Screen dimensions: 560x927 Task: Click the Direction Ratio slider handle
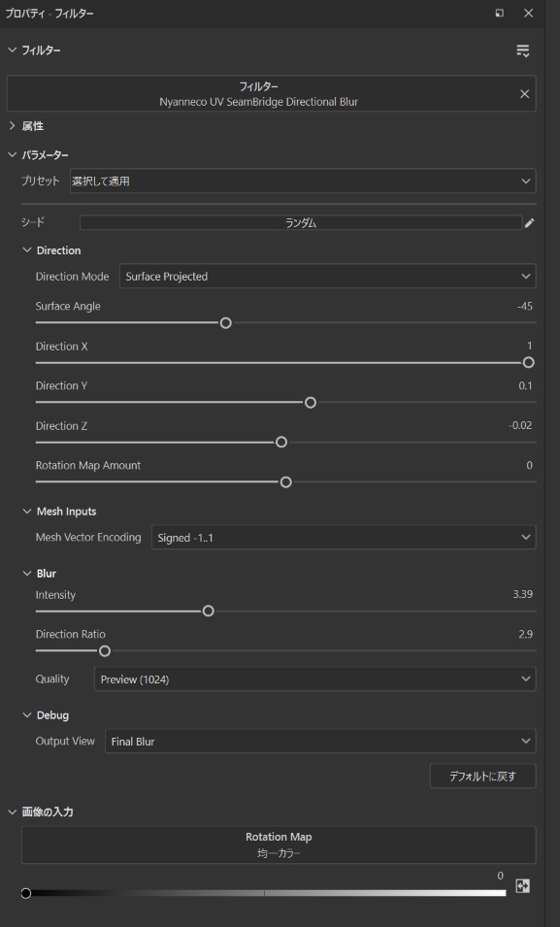tap(105, 651)
